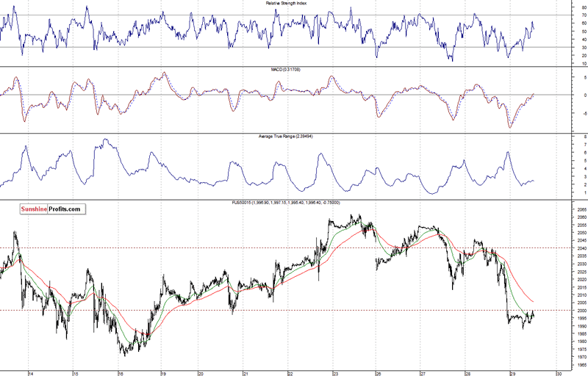
Task: Select the 2065 price axis label
Action: (582, 210)
